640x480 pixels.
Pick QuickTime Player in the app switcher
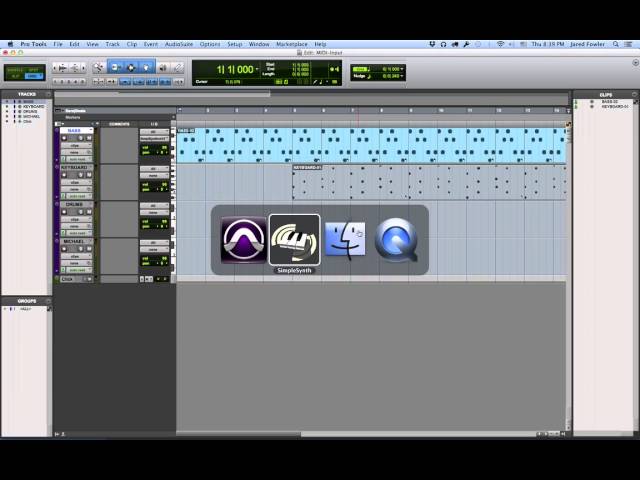pyautogui.click(x=396, y=240)
